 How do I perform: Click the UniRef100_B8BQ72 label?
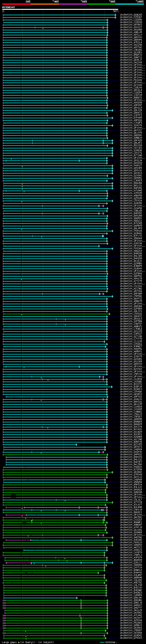point(131,98)
